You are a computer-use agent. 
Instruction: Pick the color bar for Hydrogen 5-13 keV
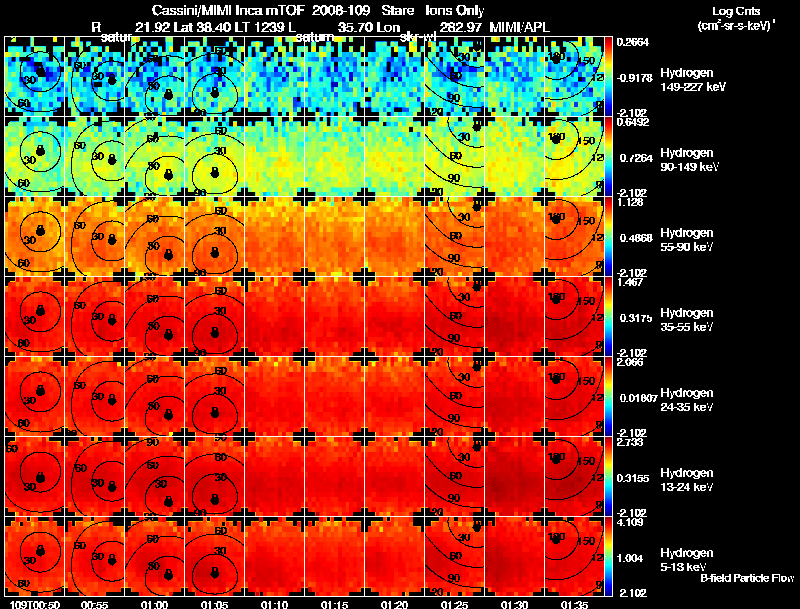tap(608, 556)
